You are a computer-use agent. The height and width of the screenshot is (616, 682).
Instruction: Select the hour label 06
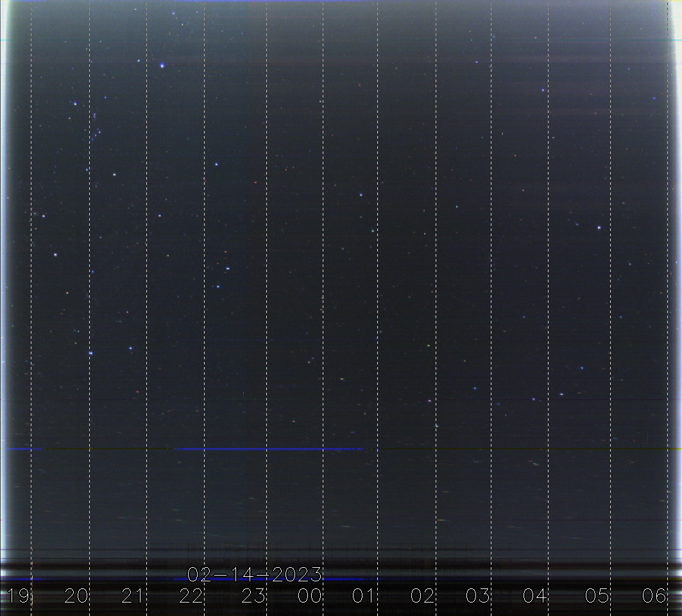click(x=654, y=595)
